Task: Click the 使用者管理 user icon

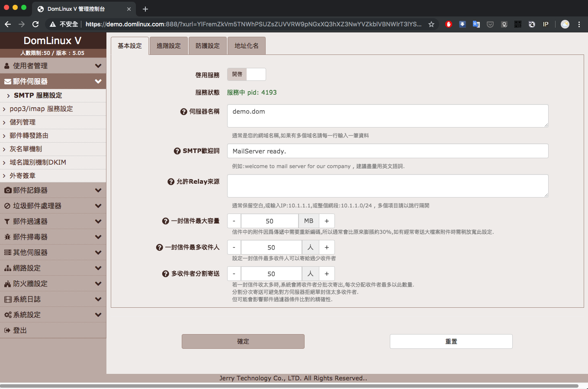Action: 7,66
